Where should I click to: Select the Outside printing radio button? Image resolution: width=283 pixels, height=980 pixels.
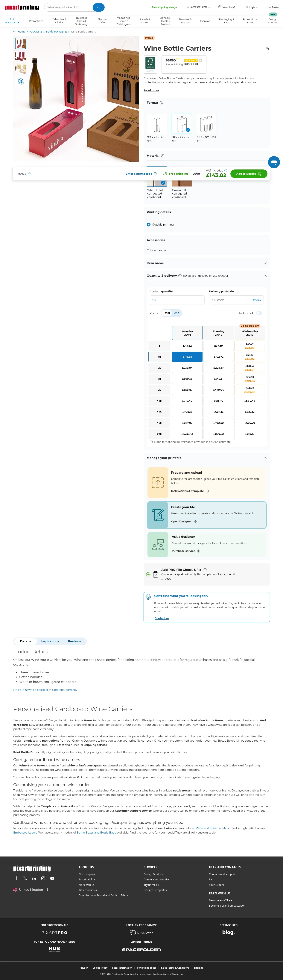(x=149, y=224)
